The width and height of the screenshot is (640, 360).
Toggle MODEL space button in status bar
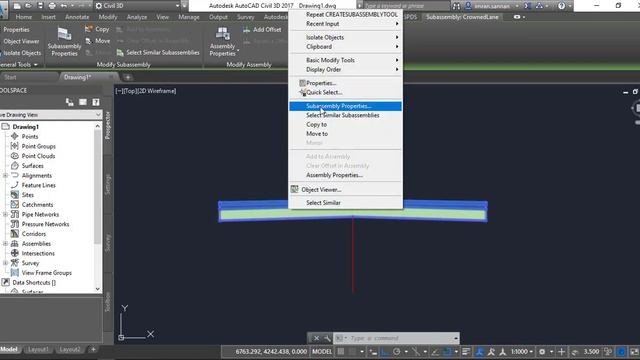point(322,351)
